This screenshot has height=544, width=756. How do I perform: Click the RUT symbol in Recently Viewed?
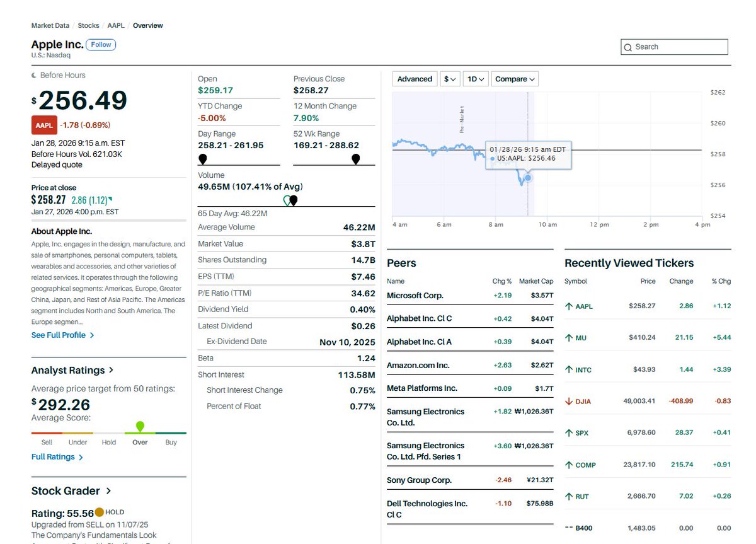click(x=582, y=497)
